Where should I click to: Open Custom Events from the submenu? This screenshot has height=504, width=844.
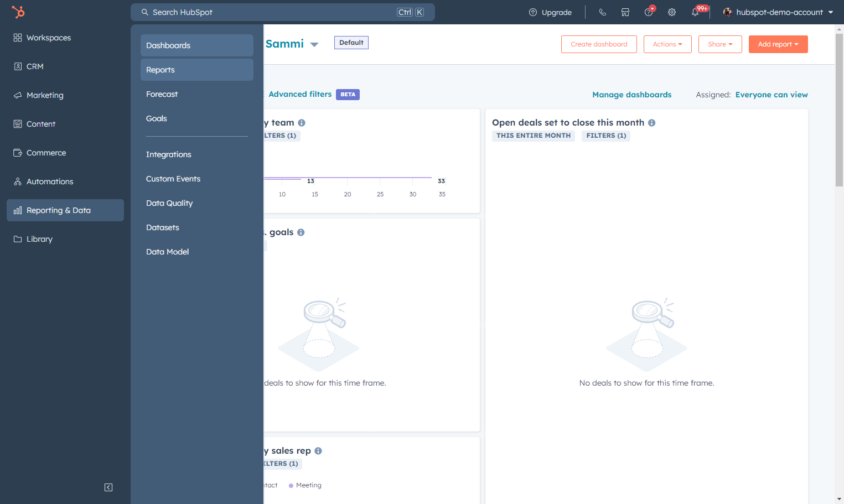point(197,179)
